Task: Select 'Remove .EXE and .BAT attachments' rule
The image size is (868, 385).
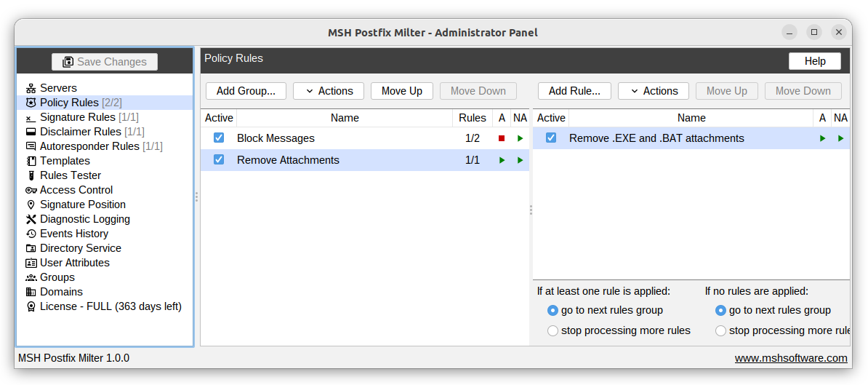Action: 691,138
